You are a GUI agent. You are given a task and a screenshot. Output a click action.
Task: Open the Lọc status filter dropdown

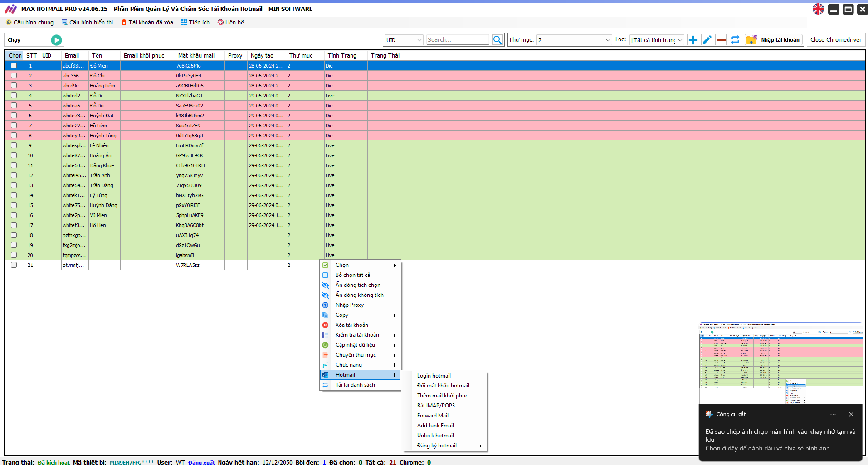click(657, 40)
